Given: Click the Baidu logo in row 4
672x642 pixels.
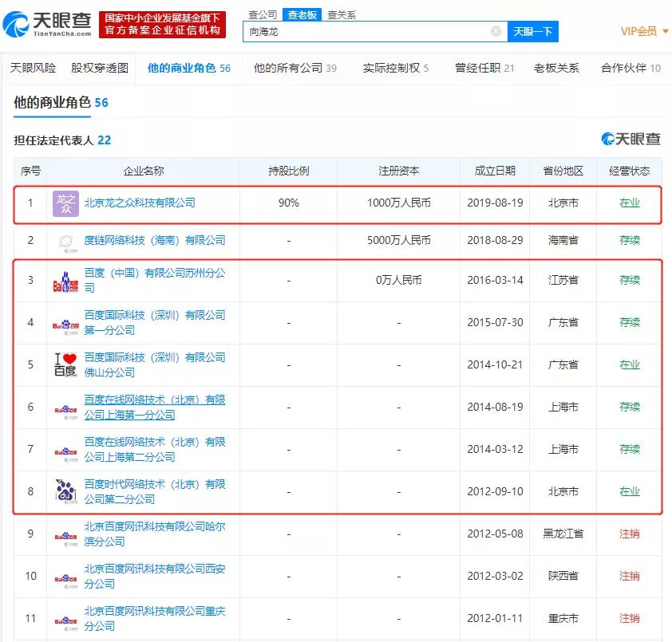Looking at the screenshot, I should click(x=65, y=327).
